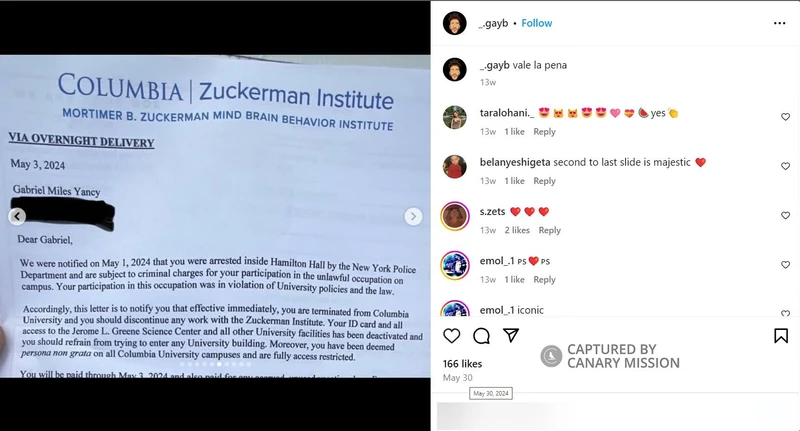Screen dimensions: 800x431
Task: Open s.zets profile avatar with story ring
Action: (x=455, y=216)
